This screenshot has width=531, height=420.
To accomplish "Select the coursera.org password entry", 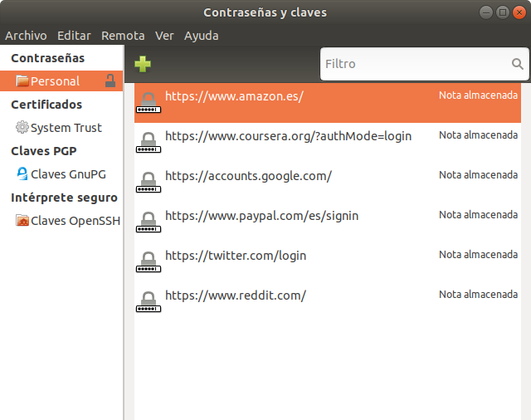I will coord(288,136).
